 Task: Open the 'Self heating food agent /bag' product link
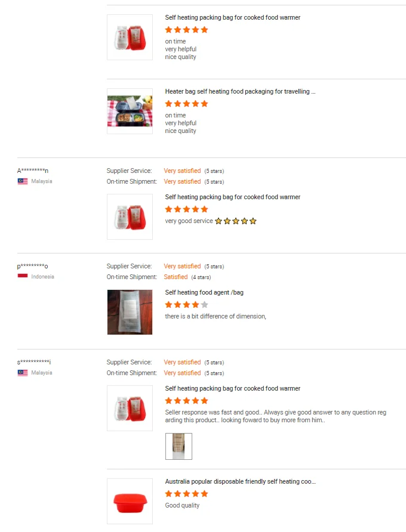pos(198,292)
